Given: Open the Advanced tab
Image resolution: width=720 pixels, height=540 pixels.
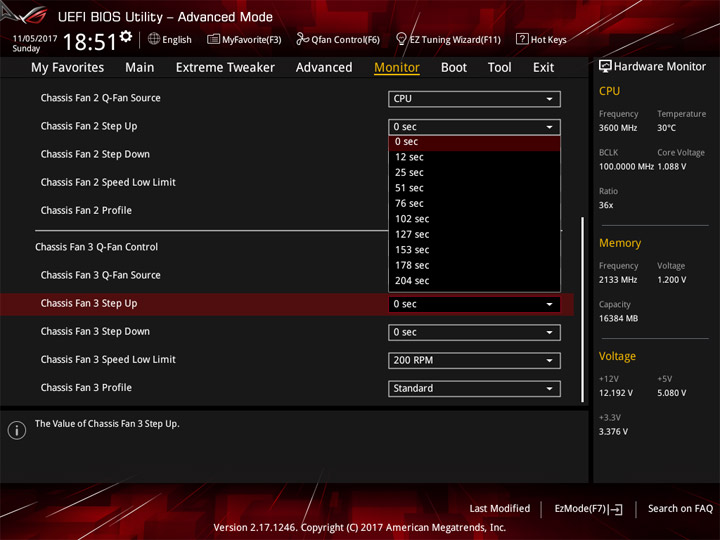Looking at the screenshot, I should tap(324, 68).
